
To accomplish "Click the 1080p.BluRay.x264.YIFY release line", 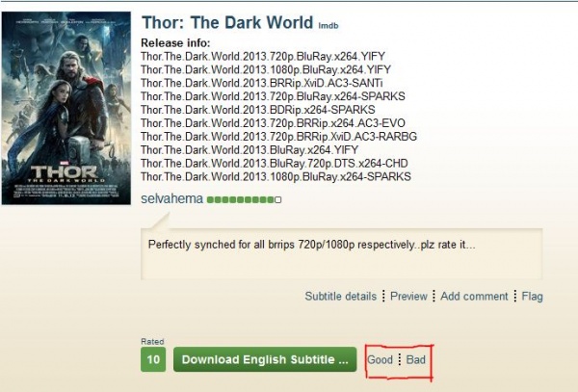I will pos(266,69).
